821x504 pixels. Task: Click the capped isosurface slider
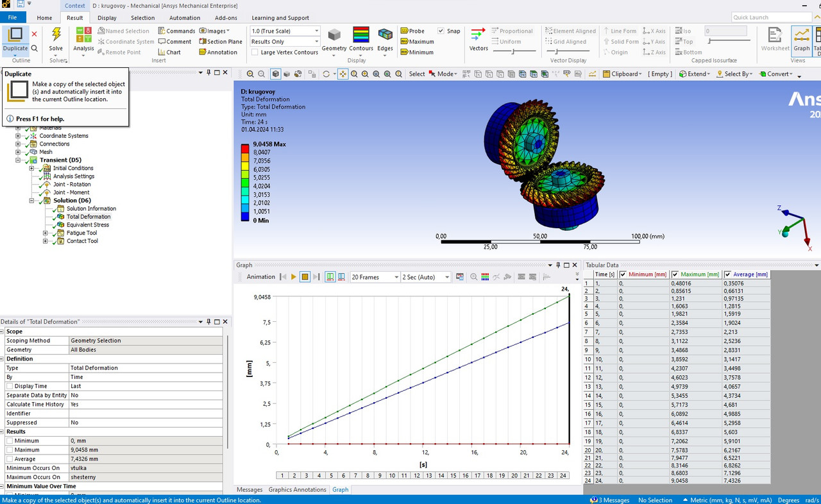[x=729, y=42]
